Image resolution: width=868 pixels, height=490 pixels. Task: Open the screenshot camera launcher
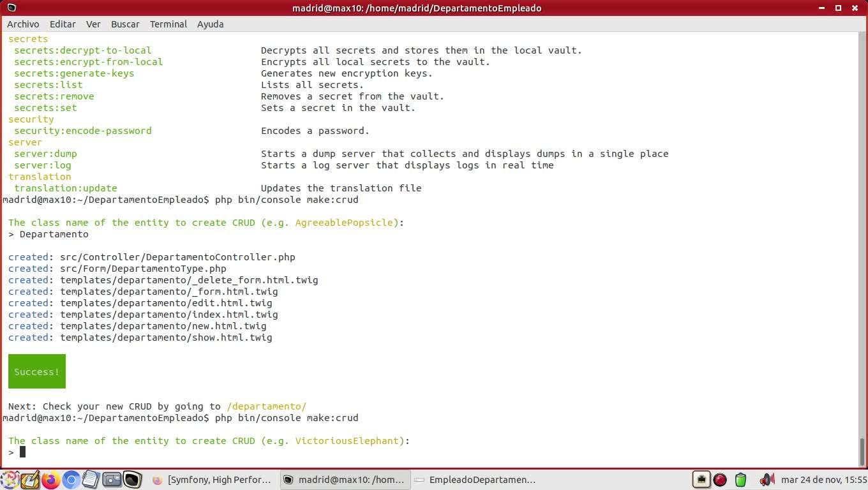[x=112, y=480]
